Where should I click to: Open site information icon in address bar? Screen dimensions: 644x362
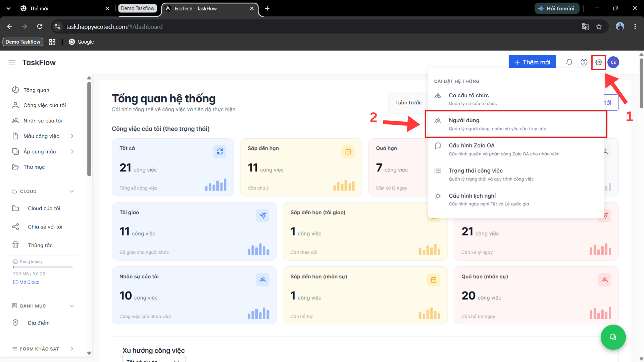pyautogui.click(x=58, y=27)
